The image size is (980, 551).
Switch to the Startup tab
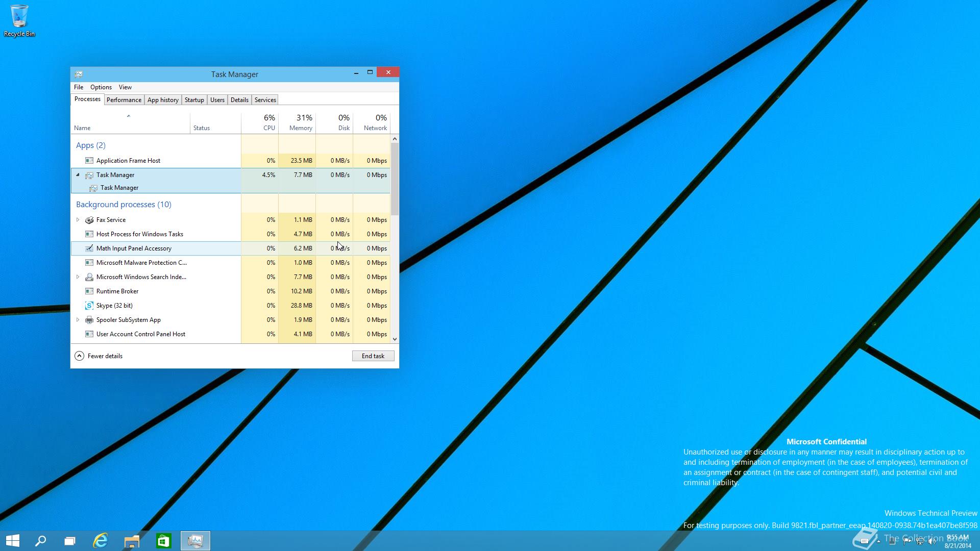tap(194, 100)
